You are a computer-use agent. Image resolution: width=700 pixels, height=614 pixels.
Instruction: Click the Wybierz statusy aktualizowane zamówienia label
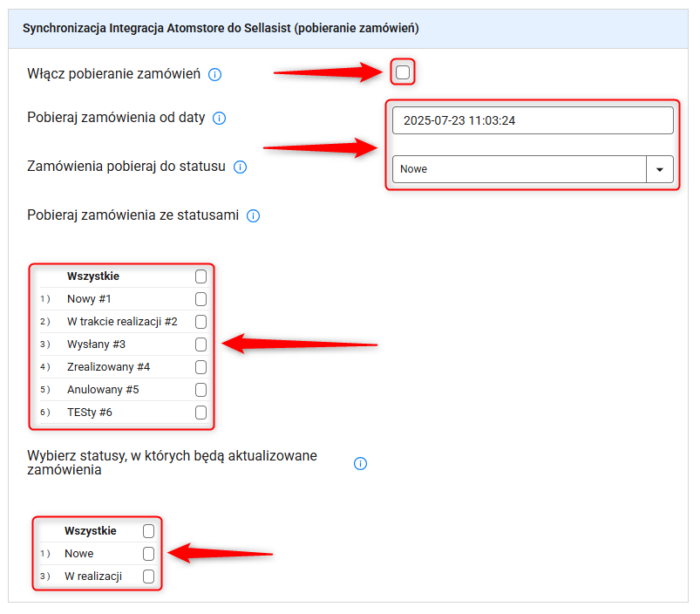click(x=173, y=462)
